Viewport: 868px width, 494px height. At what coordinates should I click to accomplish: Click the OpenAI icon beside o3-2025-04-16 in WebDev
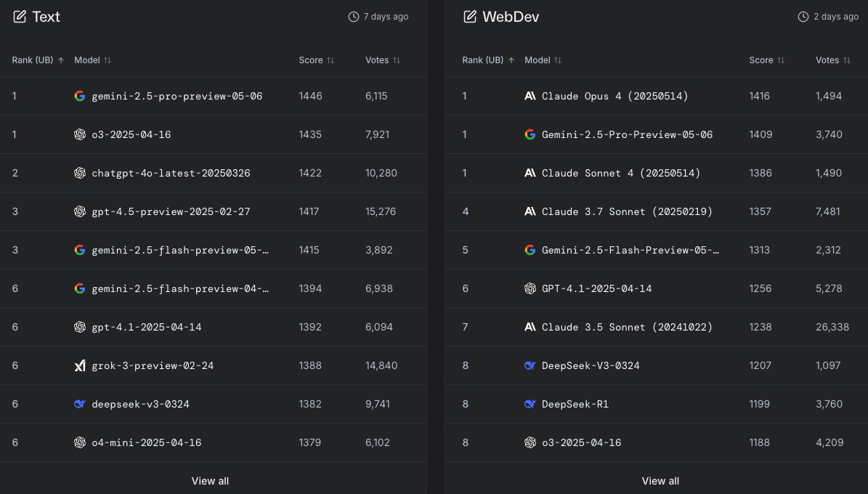[530, 442]
